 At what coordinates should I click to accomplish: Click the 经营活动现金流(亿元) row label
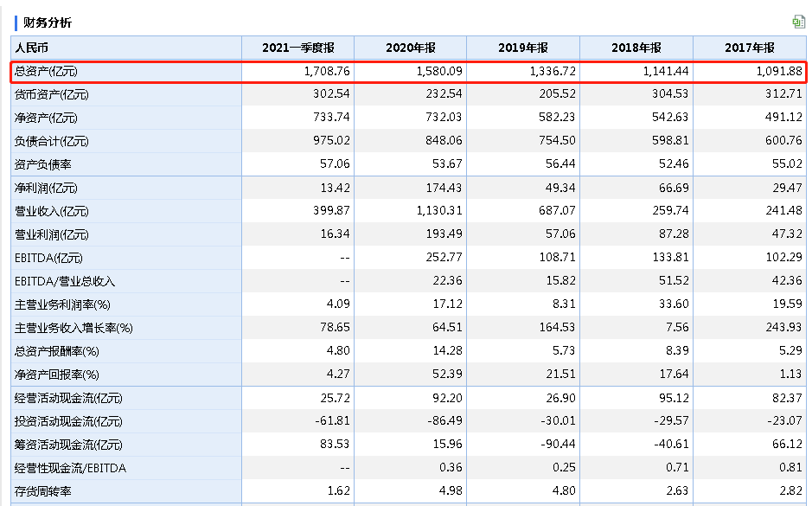pos(68,398)
